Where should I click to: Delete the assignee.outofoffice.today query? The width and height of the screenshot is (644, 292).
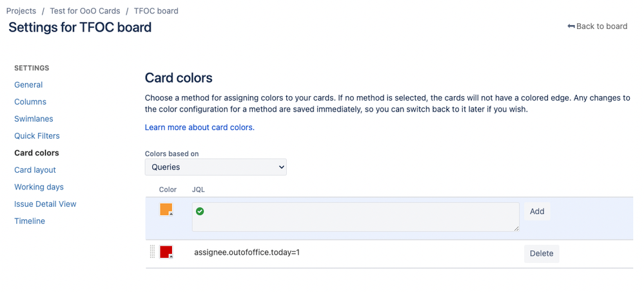click(541, 253)
